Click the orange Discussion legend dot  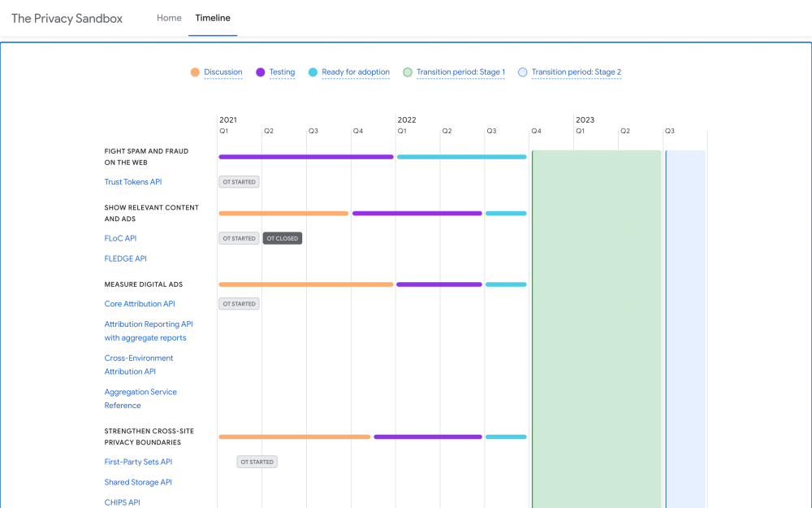tap(195, 72)
